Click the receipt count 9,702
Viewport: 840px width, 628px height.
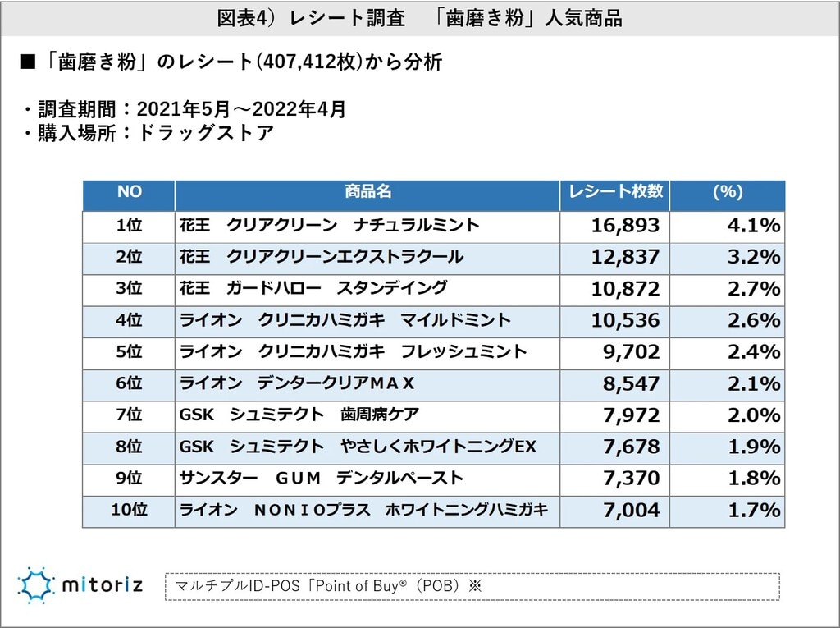tap(631, 352)
